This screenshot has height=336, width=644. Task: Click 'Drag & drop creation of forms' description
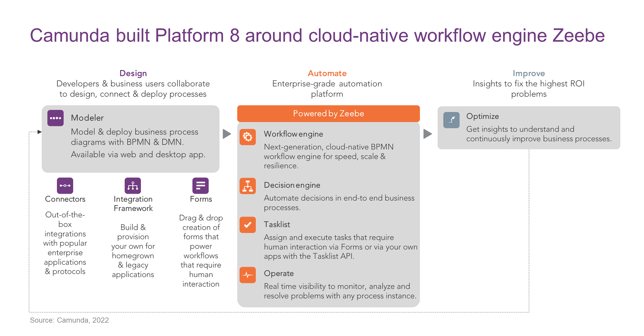(201, 251)
